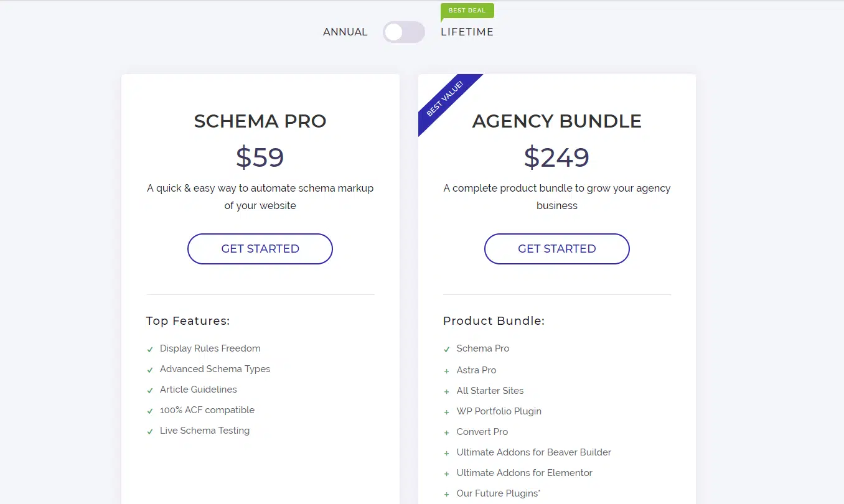This screenshot has width=844, height=504.
Task: Click the Best Value corner ribbon
Action: tap(446, 98)
